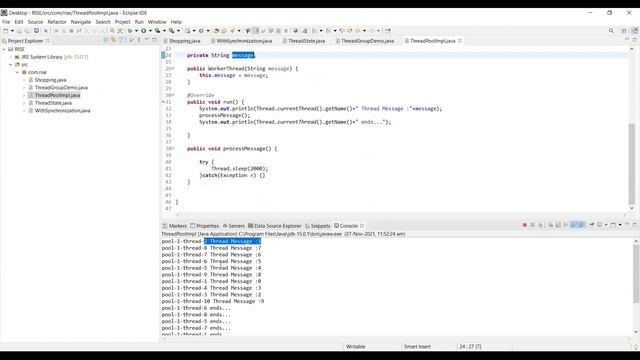Click Remove All Terminated Launches icon

click(x=540, y=225)
